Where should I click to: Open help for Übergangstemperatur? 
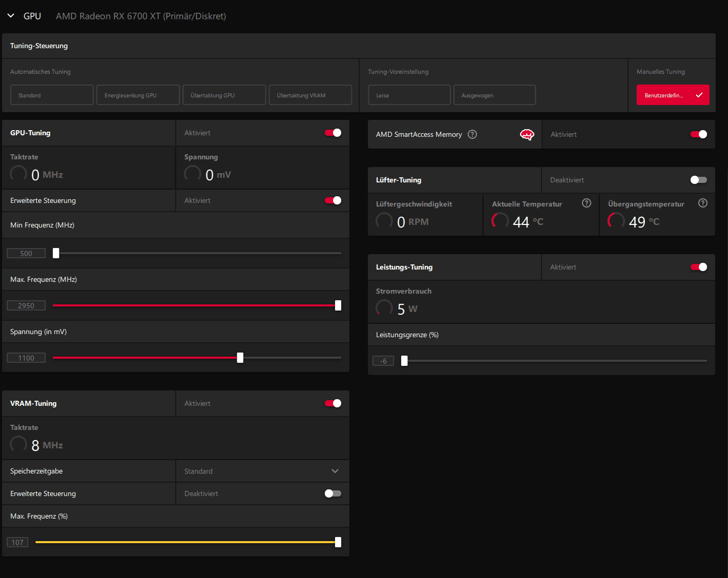tap(703, 203)
